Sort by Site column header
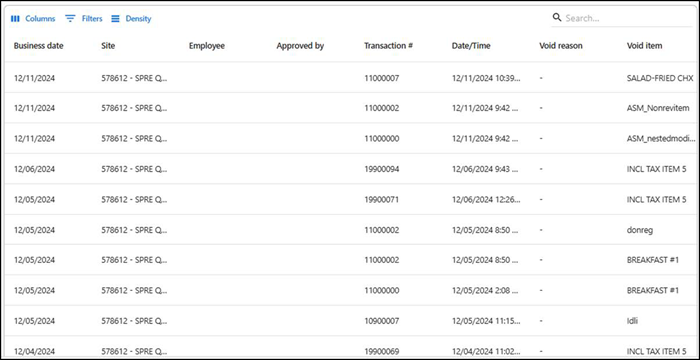 click(108, 46)
